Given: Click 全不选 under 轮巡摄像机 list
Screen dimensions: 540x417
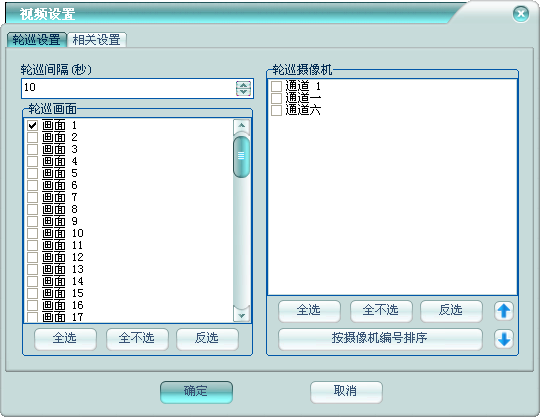Looking at the screenshot, I should tap(381, 311).
